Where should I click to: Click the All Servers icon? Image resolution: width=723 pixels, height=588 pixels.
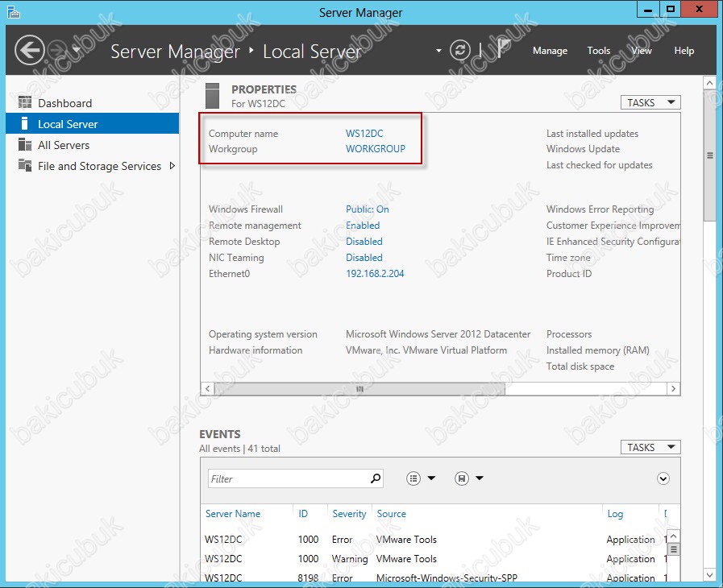(25, 145)
